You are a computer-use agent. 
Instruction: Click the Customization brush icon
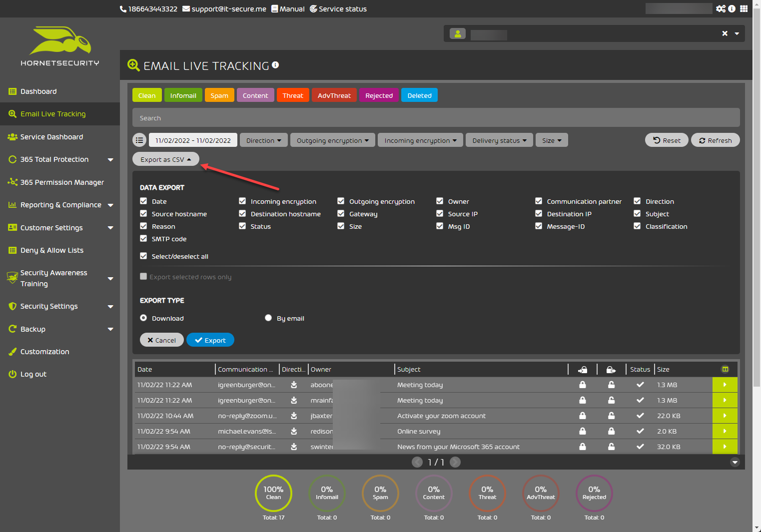pyautogui.click(x=12, y=352)
